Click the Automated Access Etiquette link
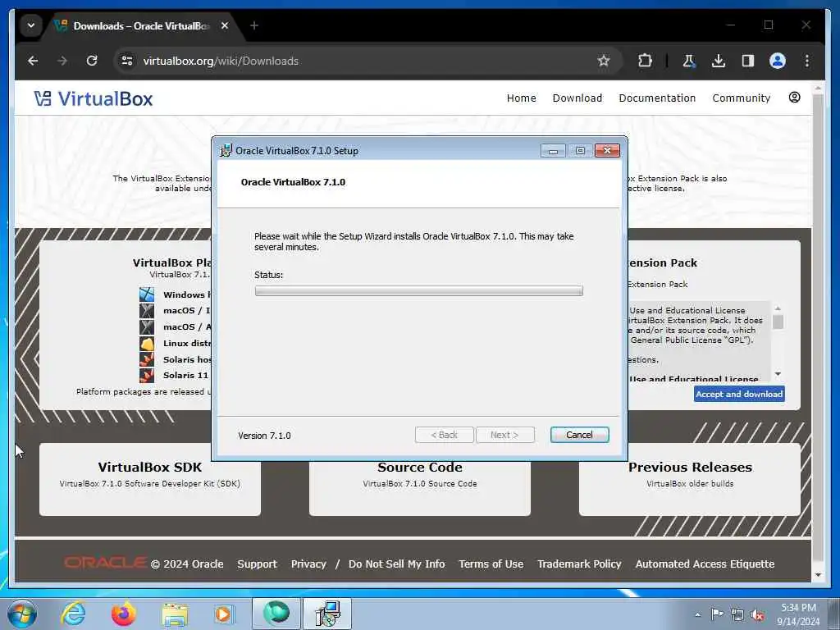Image resolution: width=840 pixels, height=630 pixels. pyautogui.click(x=705, y=564)
